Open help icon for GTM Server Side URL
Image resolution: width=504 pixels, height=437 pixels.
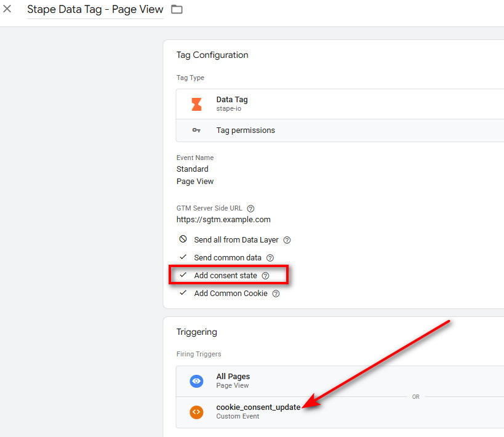[x=250, y=209]
